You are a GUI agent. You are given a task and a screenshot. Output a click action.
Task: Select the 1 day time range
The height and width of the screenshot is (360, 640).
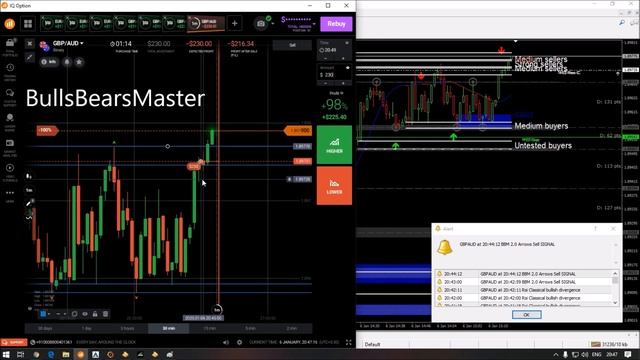point(87,328)
